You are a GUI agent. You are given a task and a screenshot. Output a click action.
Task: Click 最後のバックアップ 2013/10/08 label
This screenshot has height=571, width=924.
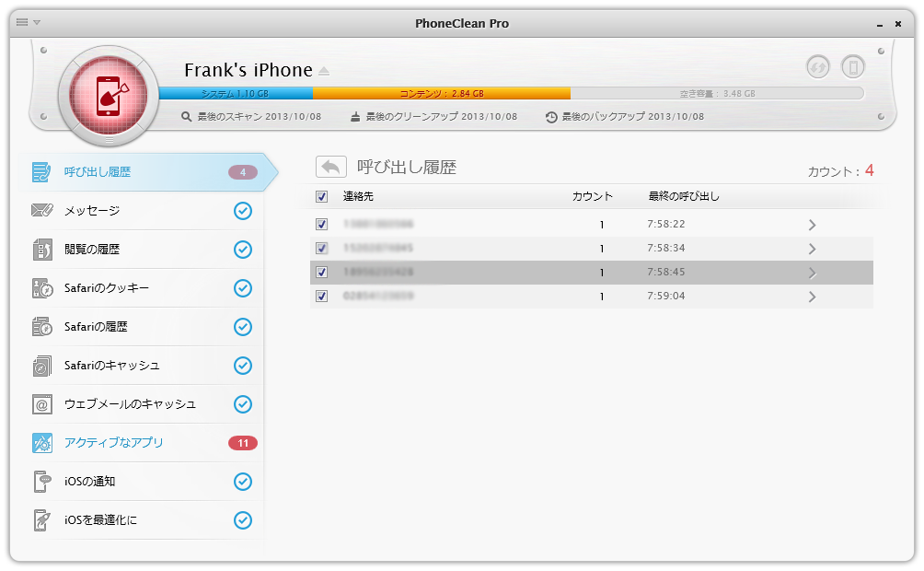[632, 117]
